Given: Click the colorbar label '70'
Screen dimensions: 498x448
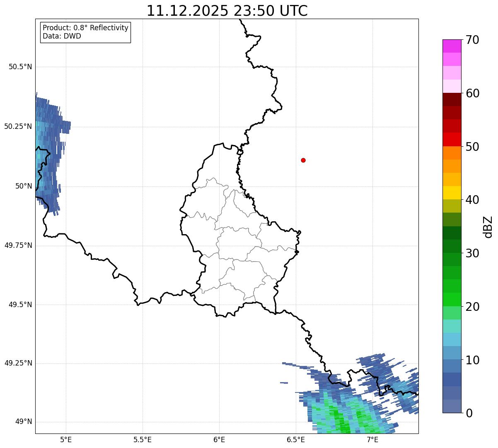Looking at the screenshot, I should (473, 40).
